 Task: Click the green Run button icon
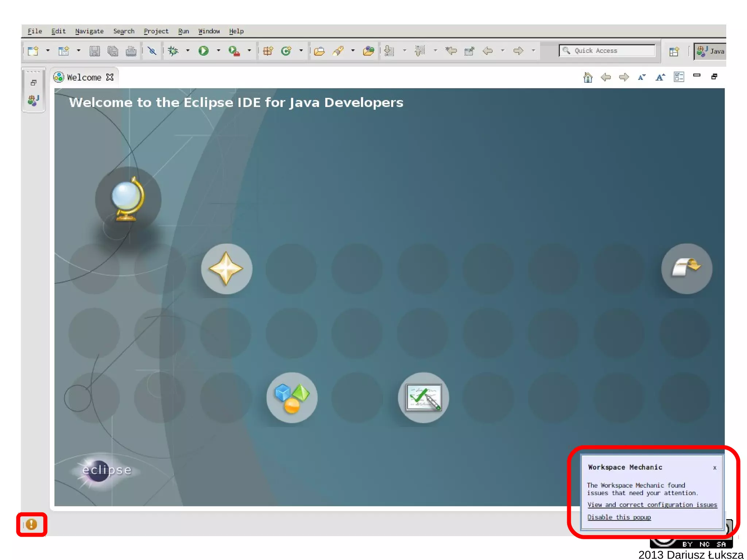pos(204,51)
